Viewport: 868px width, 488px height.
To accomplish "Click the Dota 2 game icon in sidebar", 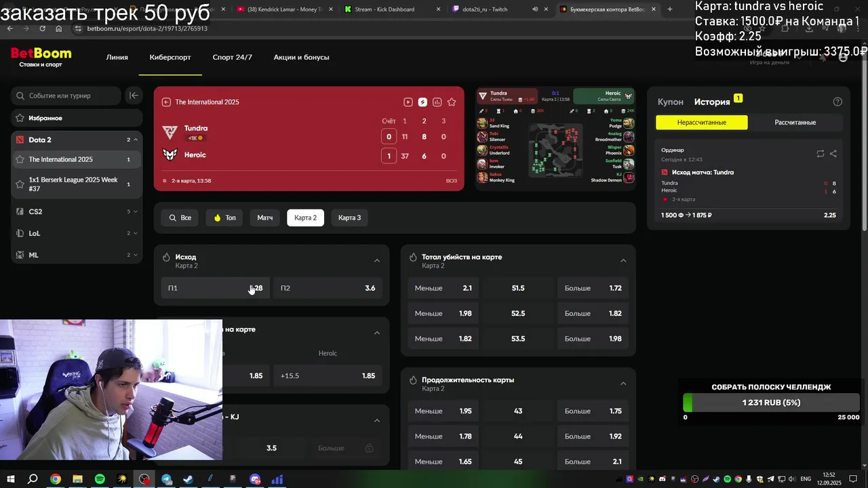I will (20, 140).
